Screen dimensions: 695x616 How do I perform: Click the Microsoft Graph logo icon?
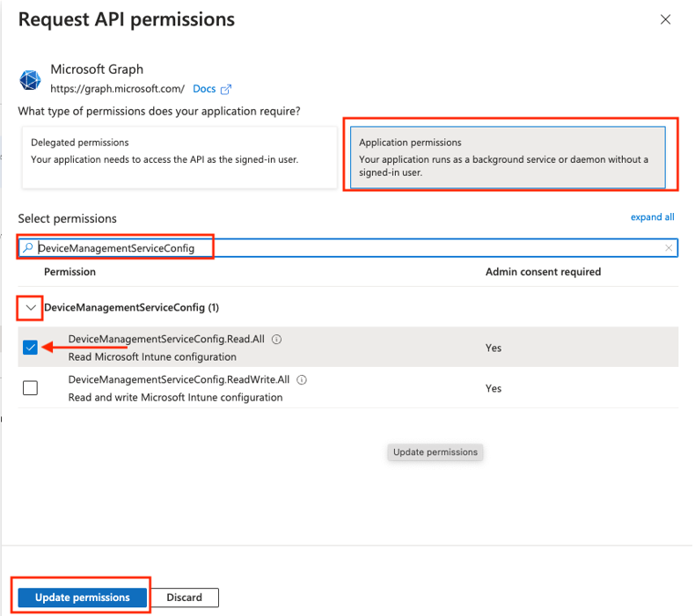31,80
